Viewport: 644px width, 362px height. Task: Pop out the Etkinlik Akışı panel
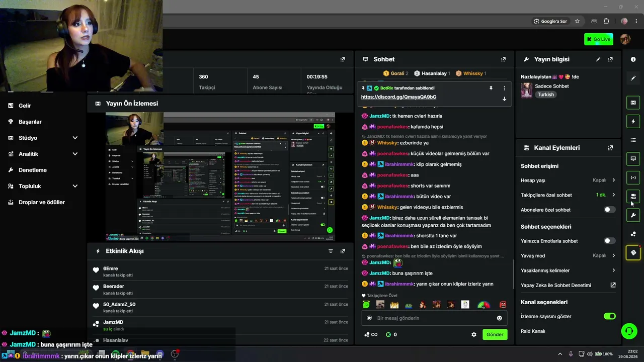[343, 251]
